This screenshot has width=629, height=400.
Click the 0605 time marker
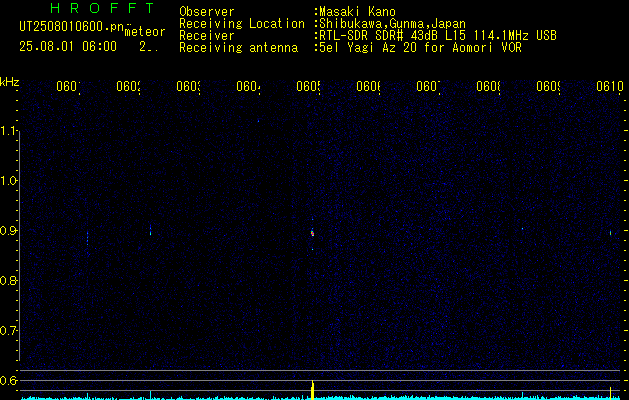pyautogui.click(x=308, y=86)
